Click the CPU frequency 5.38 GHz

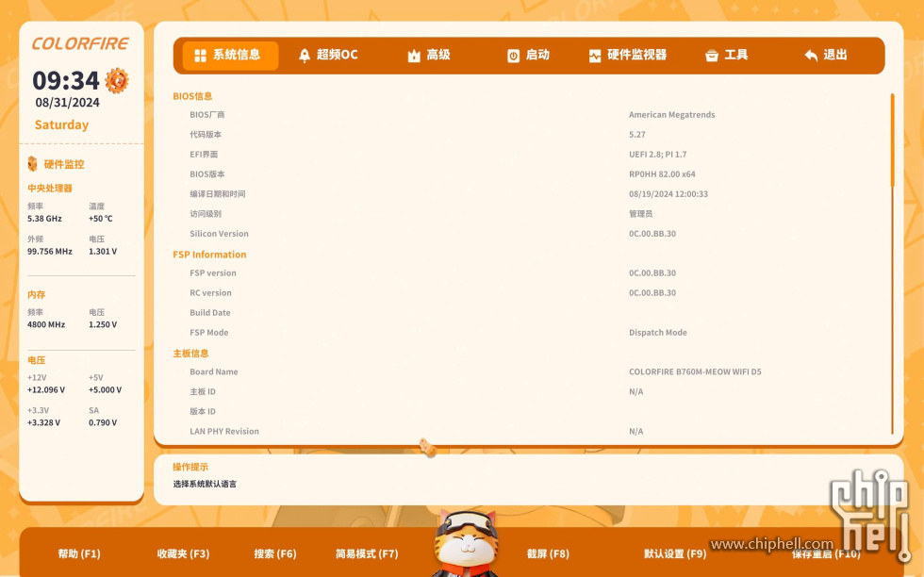pos(44,219)
